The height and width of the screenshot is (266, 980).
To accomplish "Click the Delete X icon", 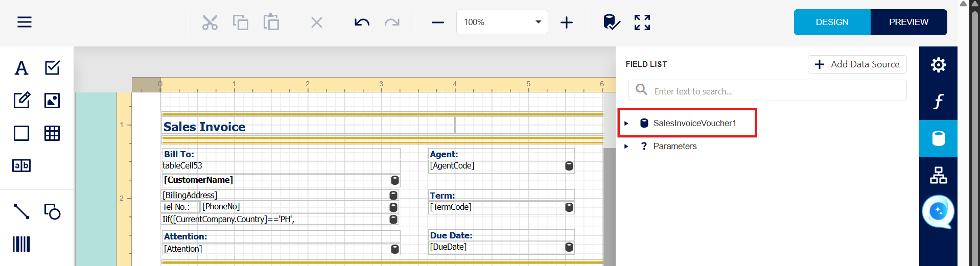I will 317,22.
